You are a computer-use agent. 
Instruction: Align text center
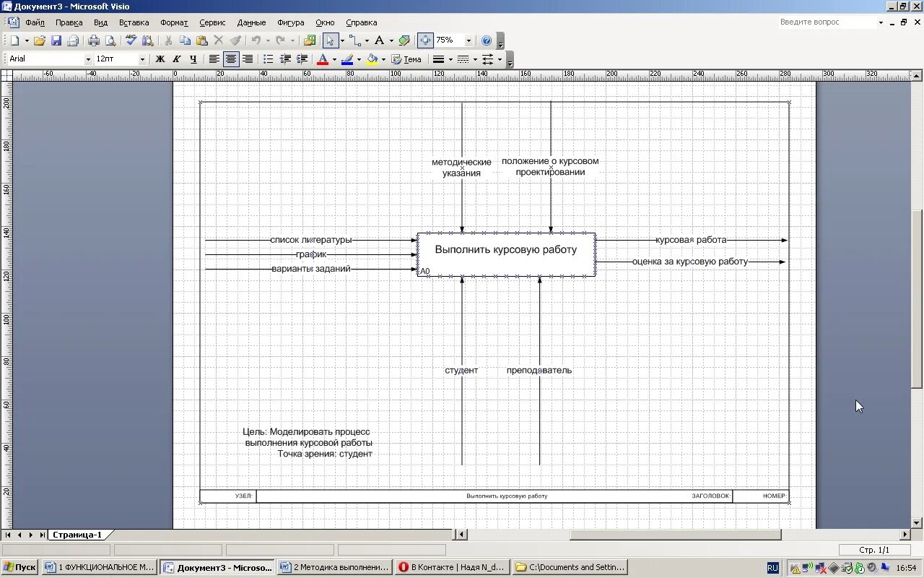pyautogui.click(x=231, y=59)
